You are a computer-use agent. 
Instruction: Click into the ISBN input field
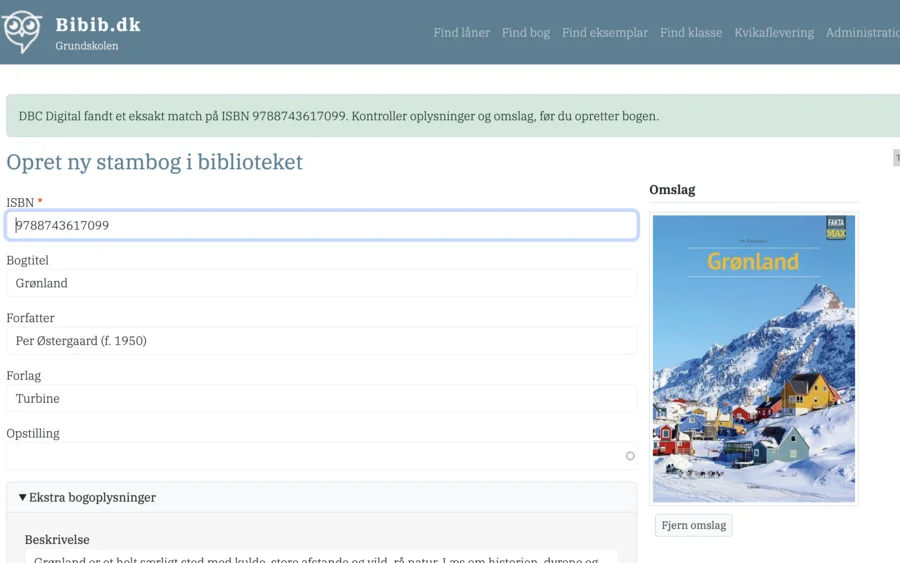(321, 225)
